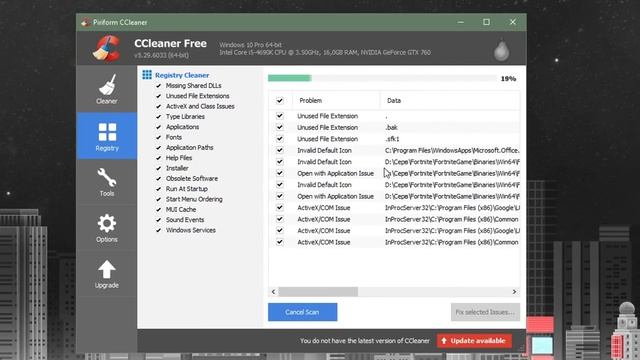This screenshot has width=640, height=360.
Task: Select the Registry sidebar section
Action: (107, 136)
